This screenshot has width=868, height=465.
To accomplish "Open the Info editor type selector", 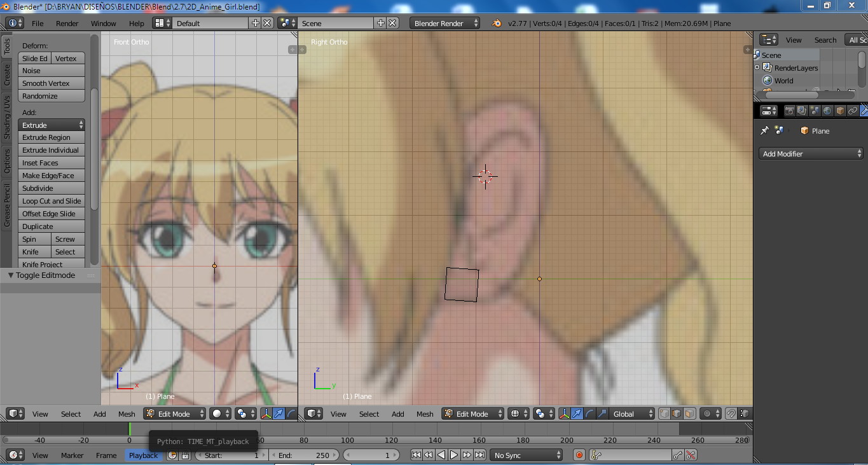I will [x=15, y=23].
